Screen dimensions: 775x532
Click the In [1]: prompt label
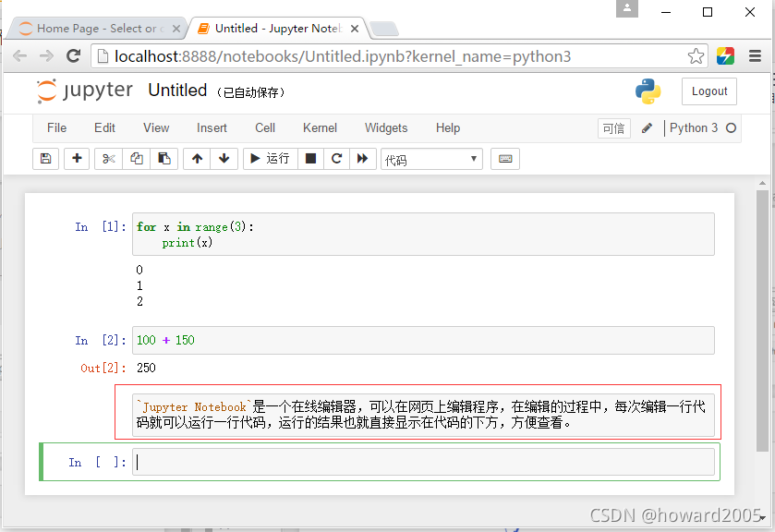click(101, 227)
